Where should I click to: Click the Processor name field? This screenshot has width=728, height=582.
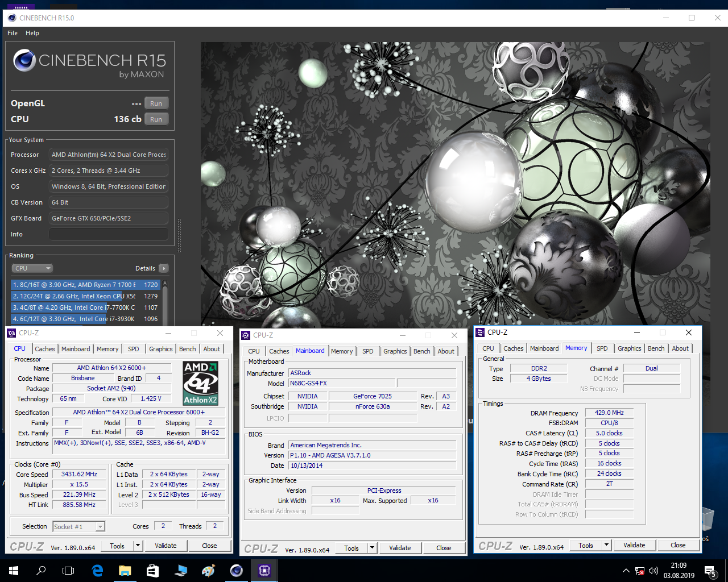coord(108,155)
